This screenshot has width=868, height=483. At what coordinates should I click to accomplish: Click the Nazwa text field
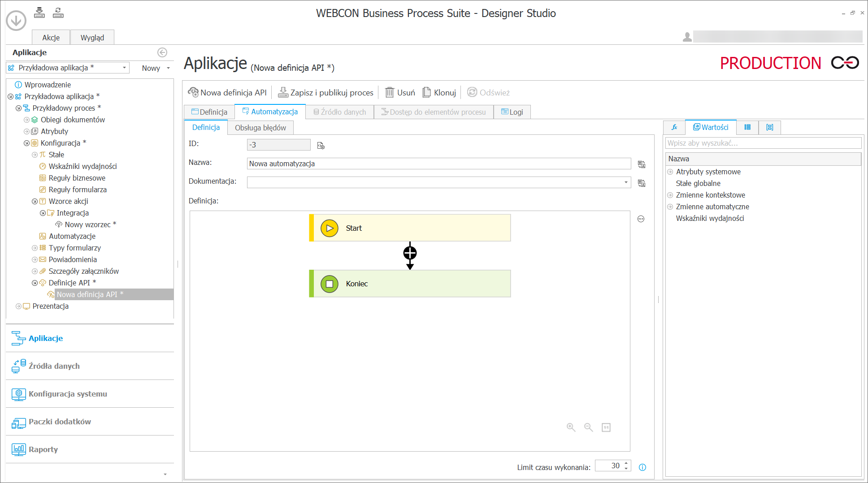point(438,164)
